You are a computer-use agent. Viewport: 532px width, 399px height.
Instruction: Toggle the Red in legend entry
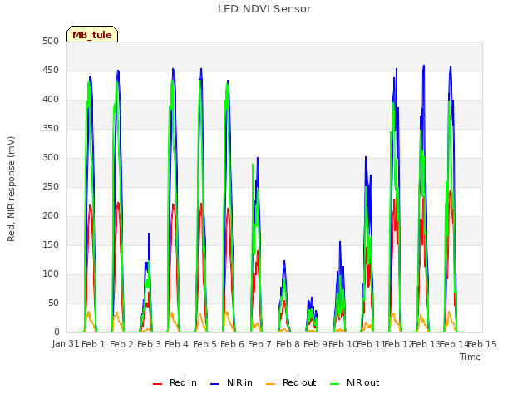click(x=175, y=382)
